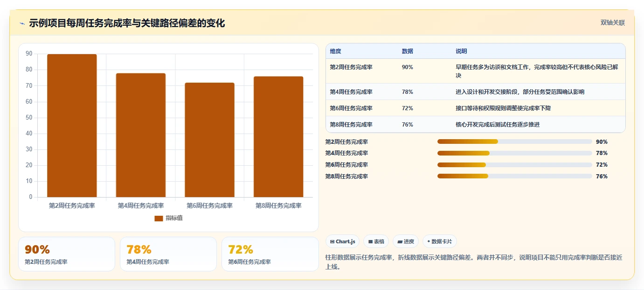Image resolution: width=644 pixels, height=290 pixels.
Task: Click the 第6周 bar in the chart
Action: tap(209, 140)
